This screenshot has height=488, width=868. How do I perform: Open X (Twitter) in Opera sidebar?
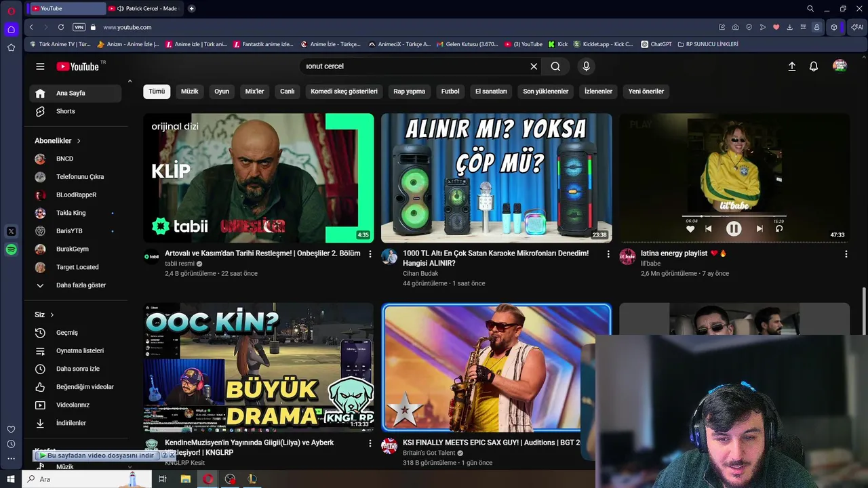pyautogui.click(x=11, y=231)
